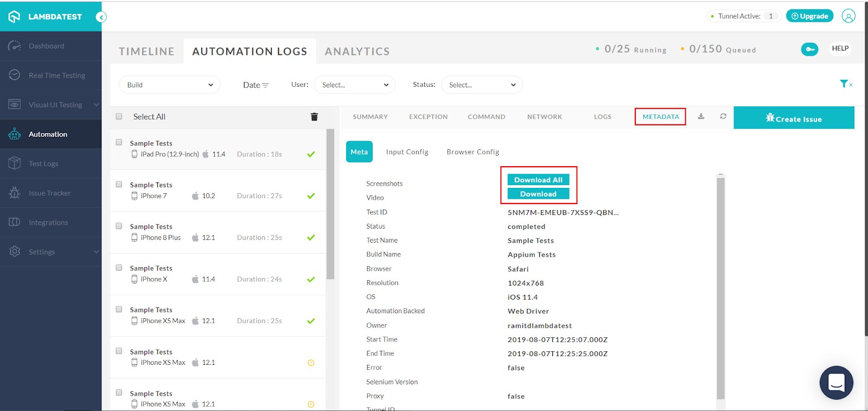Open Issue Tracker from the sidebar
The image size is (868, 411).
coord(50,193)
